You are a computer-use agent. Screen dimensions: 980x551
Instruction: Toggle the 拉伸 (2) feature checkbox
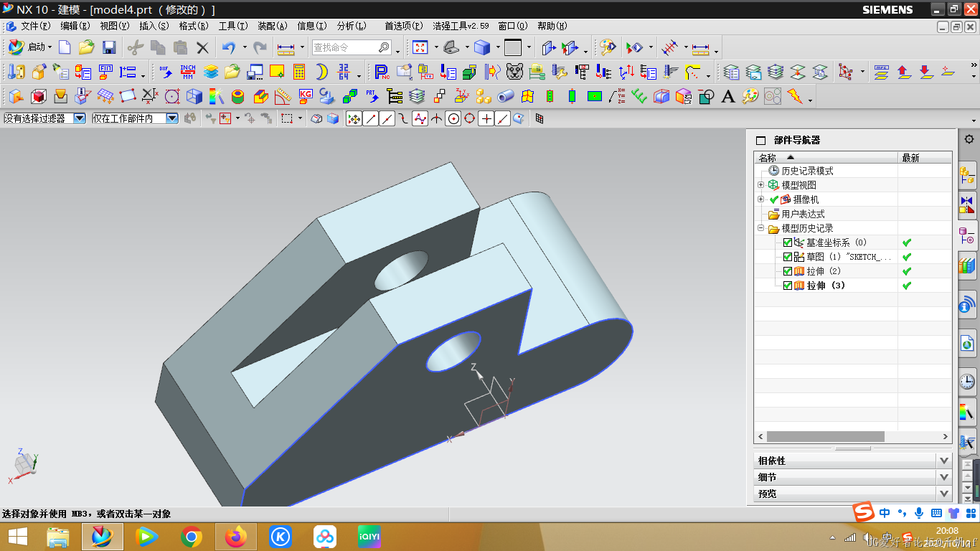point(788,271)
